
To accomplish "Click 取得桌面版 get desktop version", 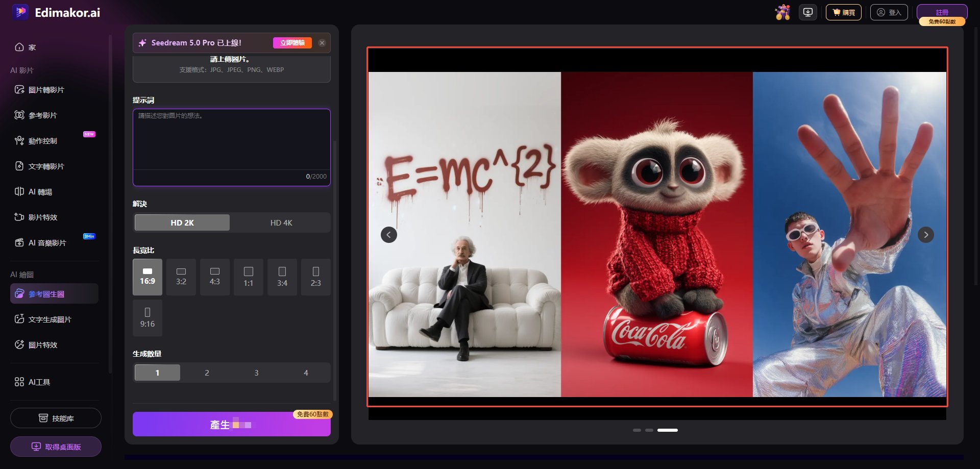I will (x=56, y=447).
